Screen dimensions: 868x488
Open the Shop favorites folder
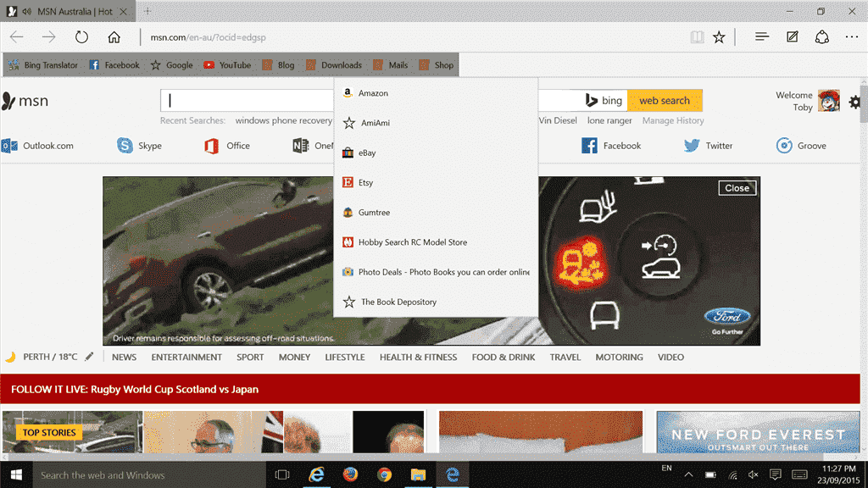(x=437, y=64)
